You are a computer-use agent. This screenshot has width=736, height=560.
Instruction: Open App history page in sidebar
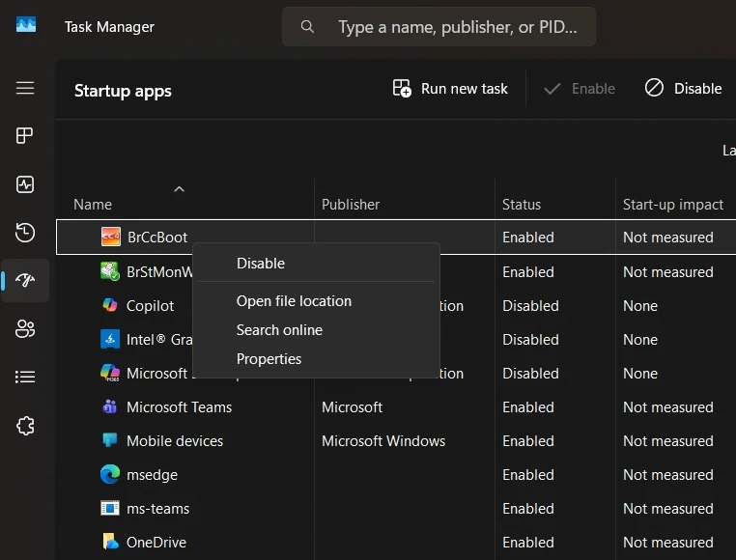coord(25,233)
